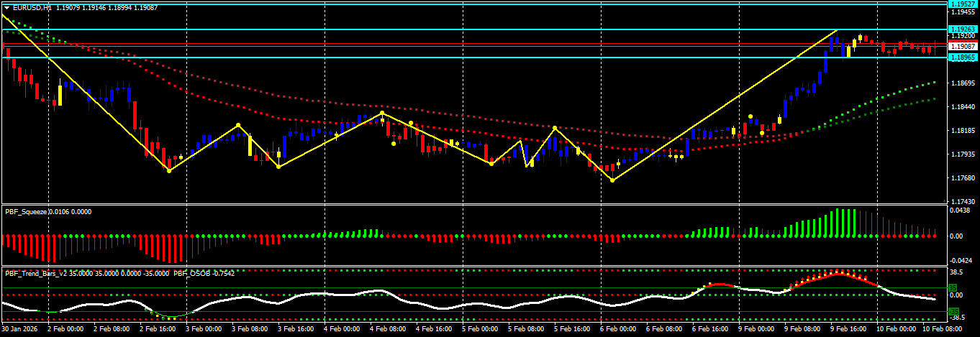Click the 5 Feb 16:00 time label
Image resolution: width=980 pixels, height=337 pixels.
[x=572, y=328]
